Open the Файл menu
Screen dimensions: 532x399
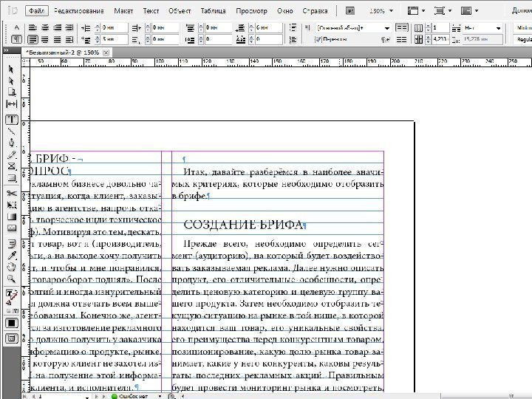36,12
